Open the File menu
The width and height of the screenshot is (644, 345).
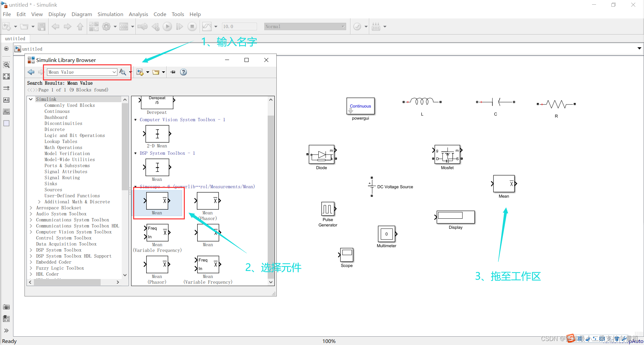coord(7,14)
